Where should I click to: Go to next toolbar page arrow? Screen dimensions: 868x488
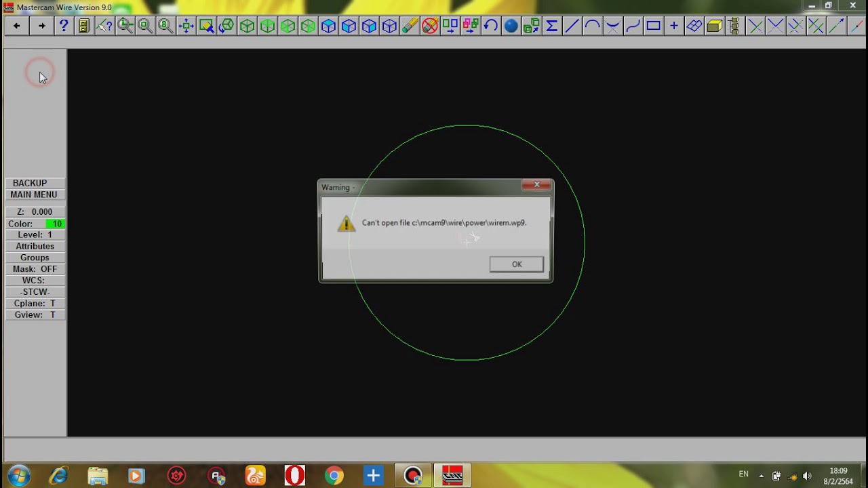(42, 26)
